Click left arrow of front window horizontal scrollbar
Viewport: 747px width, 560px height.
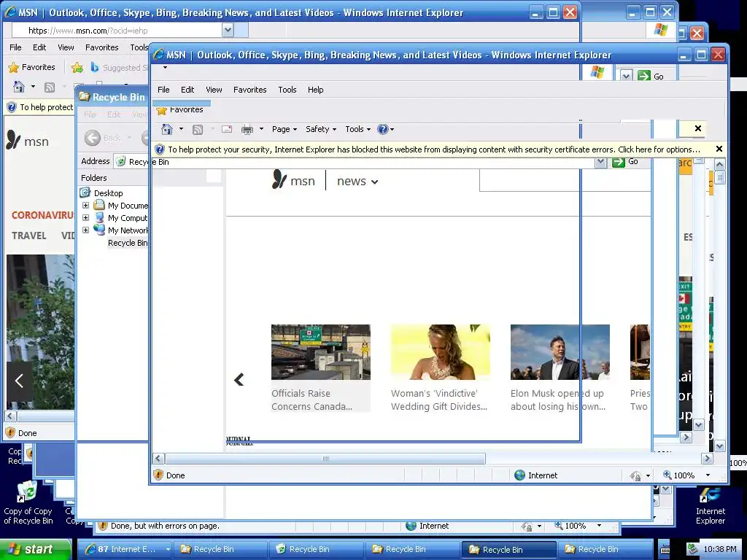point(158,459)
